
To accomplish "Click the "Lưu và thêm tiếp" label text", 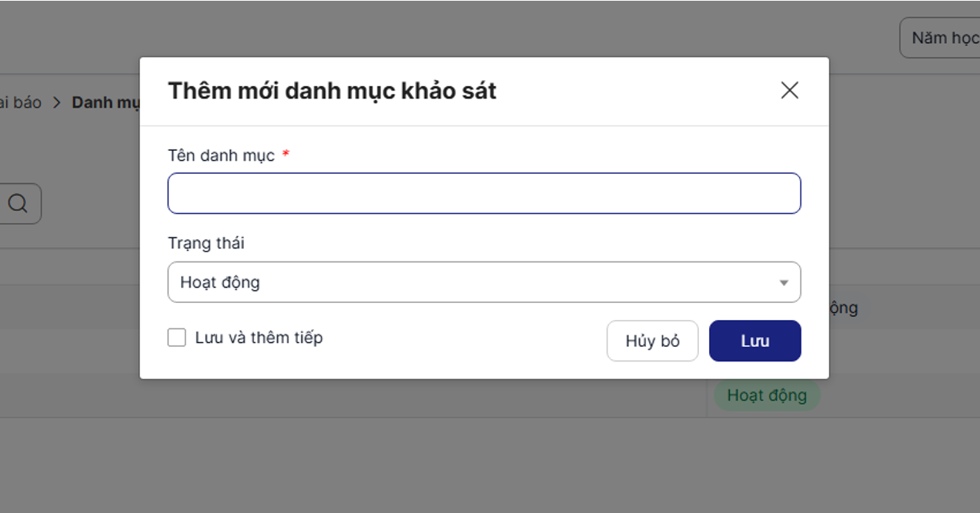I will (x=259, y=338).
